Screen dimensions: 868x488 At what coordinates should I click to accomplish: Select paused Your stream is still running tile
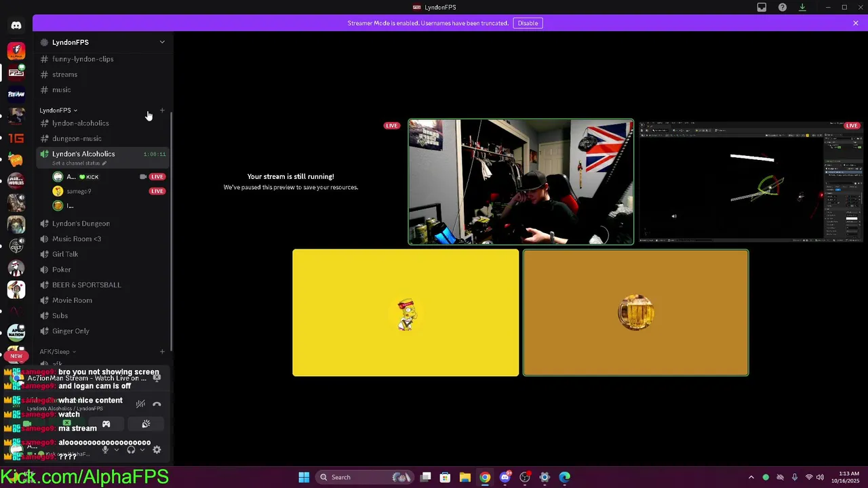pyautogui.click(x=291, y=182)
